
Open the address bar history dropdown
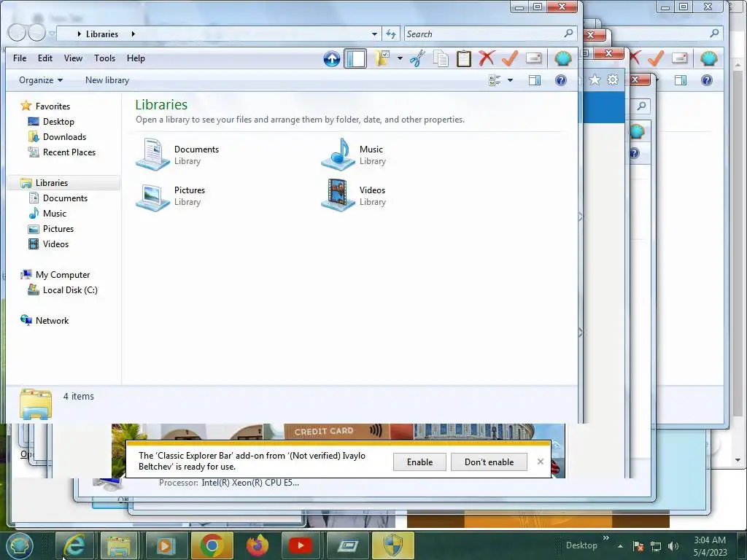374,34
